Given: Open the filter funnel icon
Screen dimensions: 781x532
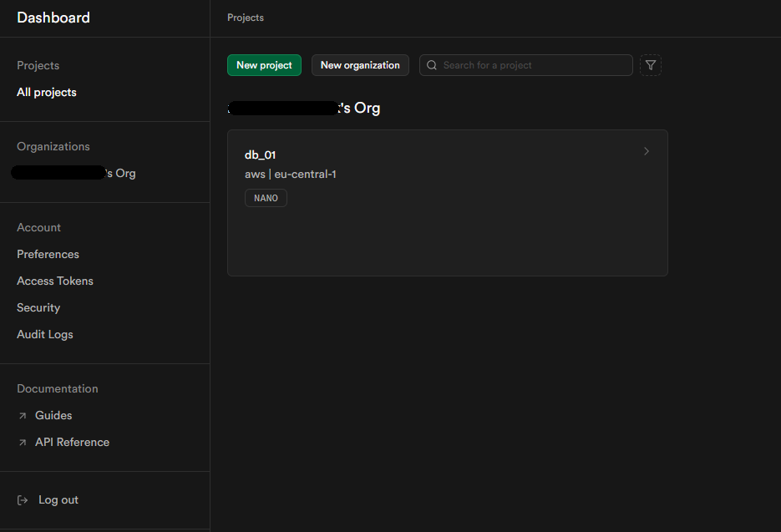Looking at the screenshot, I should click(x=650, y=65).
